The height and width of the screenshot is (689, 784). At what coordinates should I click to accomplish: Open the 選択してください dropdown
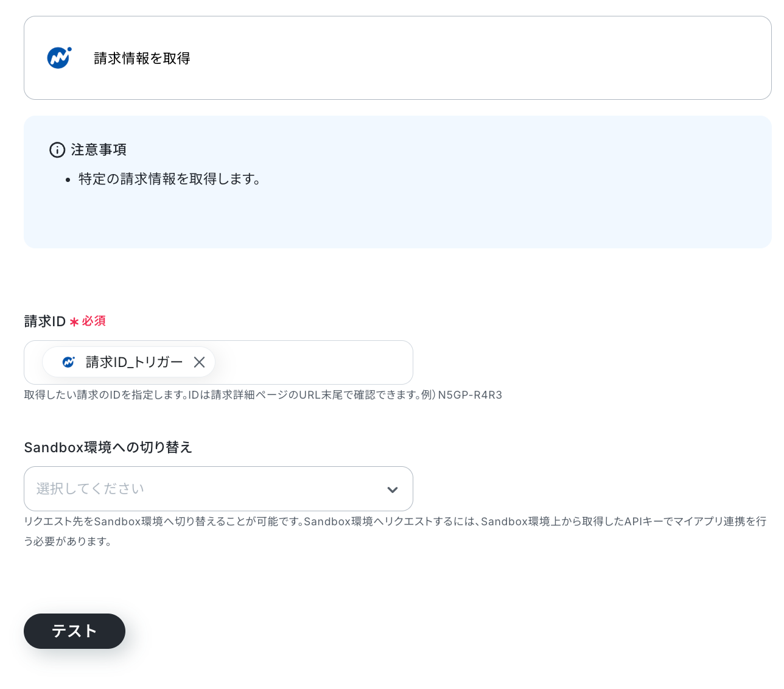pyautogui.click(x=219, y=489)
